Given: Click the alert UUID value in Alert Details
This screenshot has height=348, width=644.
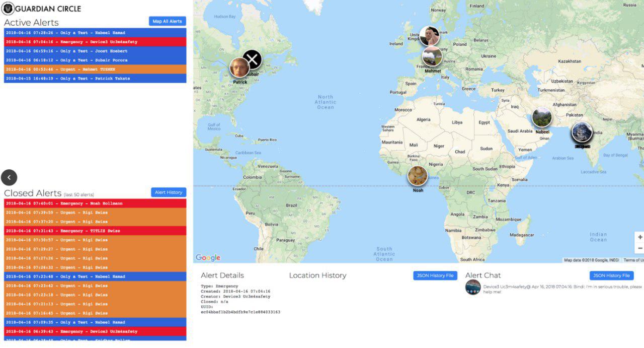Looking at the screenshot, I should 240,312.
